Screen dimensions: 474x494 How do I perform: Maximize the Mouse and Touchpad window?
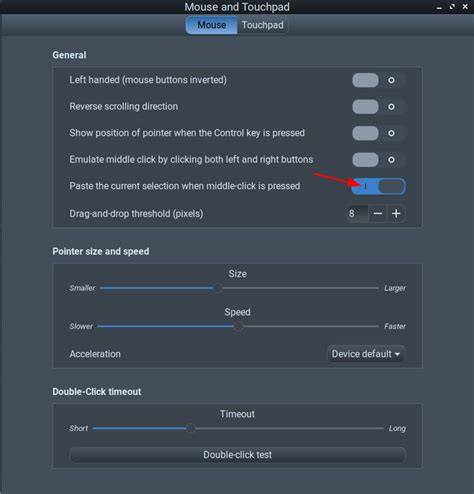pyautogui.click(x=452, y=7)
